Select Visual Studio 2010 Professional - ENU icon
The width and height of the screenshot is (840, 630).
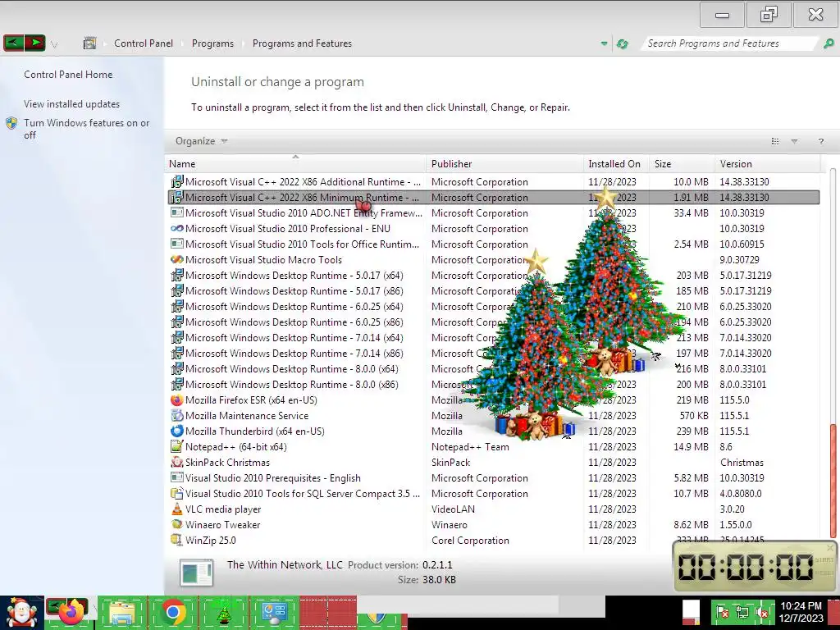coord(177,228)
